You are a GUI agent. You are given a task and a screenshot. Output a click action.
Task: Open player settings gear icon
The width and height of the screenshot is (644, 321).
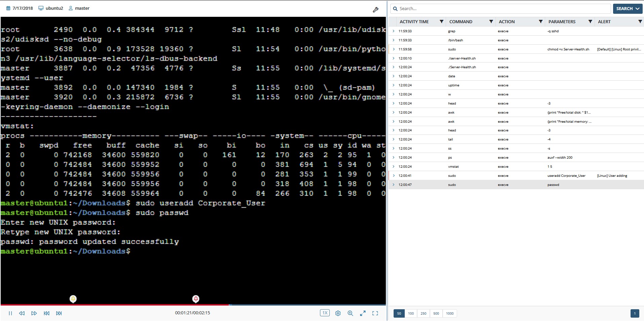click(338, 313)
